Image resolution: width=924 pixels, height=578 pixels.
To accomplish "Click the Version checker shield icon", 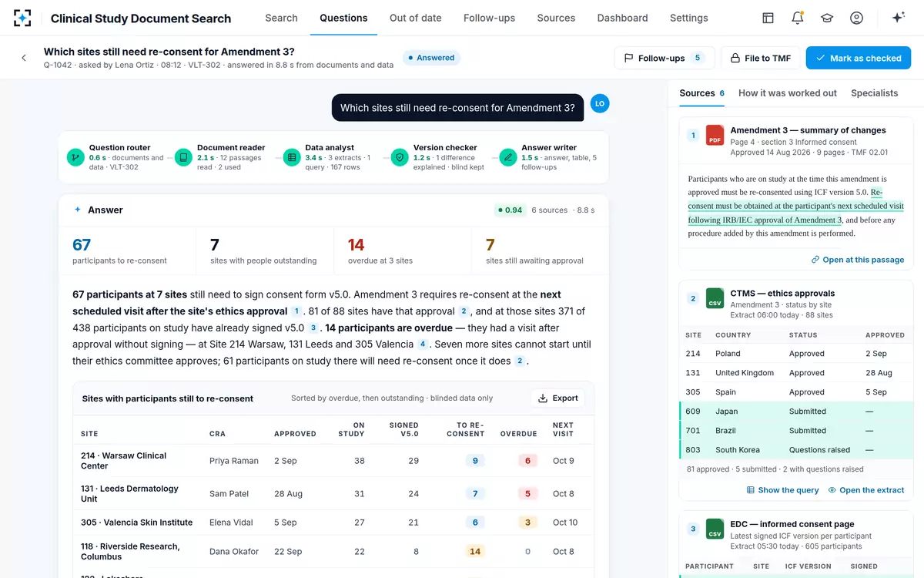I will [400, 157].
